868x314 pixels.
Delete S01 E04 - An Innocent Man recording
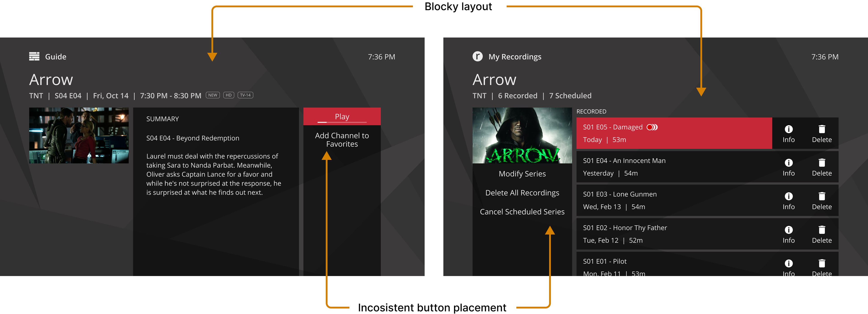[821, 167]
